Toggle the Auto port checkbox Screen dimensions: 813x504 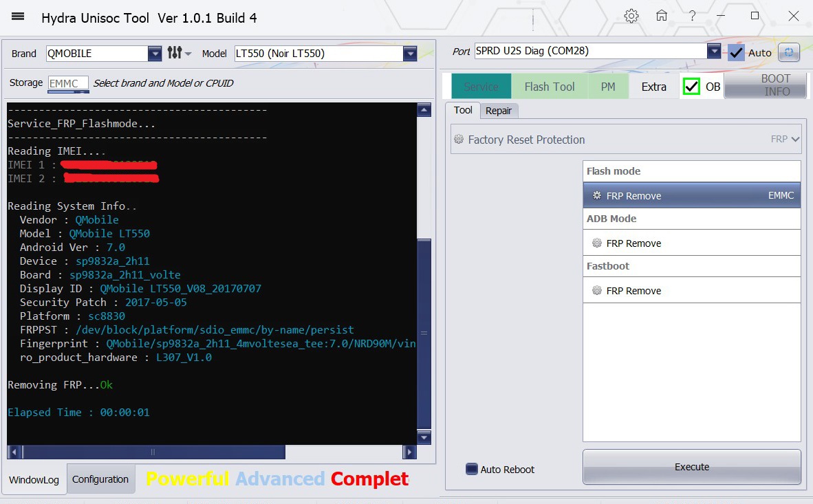(x=737, y=52)
